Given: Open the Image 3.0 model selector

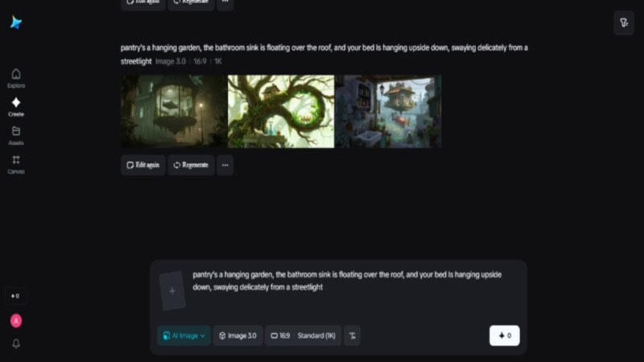Looking at the screenshot, I should (237, 335).
